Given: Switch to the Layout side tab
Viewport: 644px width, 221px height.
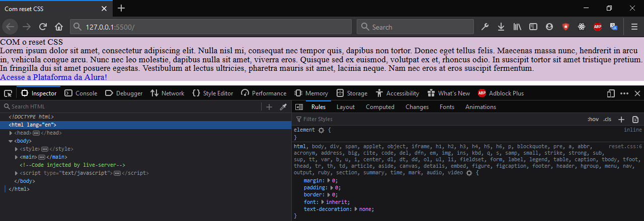Looking at the screenshot, I should (x=346, y=107).
